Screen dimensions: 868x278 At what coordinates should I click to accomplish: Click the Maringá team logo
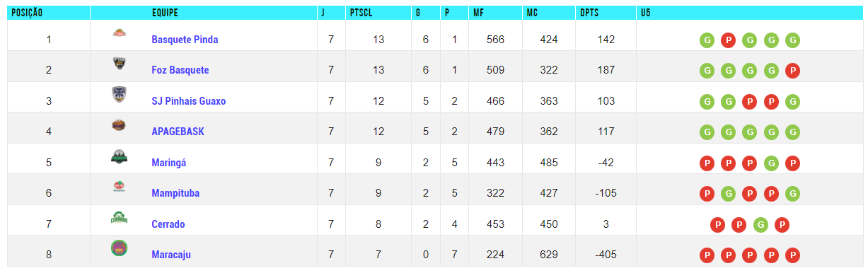click(x=119, y=157)
